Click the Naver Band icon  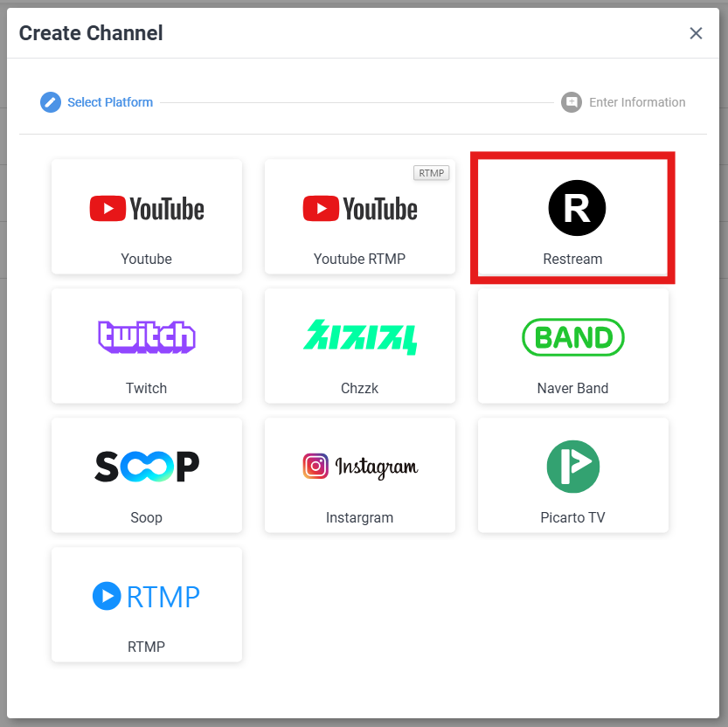(x=572, y=337)
